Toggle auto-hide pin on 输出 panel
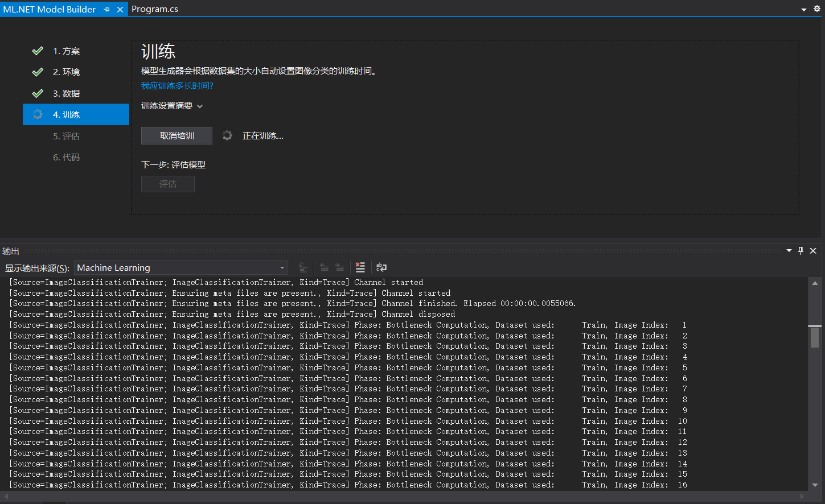This screenshot has width=825, height=504. pos(801,251)
